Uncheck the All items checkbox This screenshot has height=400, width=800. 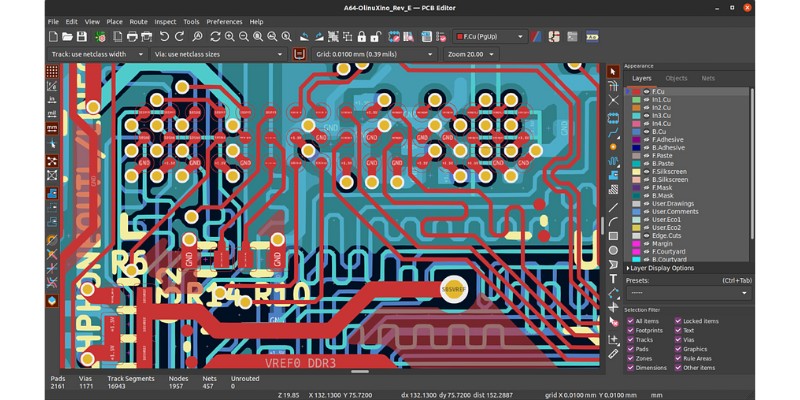(x=631, y=321)
